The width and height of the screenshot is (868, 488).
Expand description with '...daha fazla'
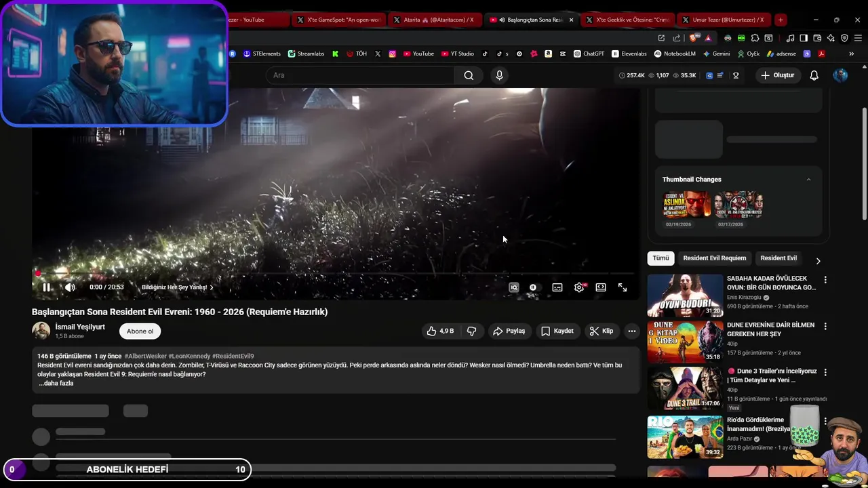coord(56,383)
